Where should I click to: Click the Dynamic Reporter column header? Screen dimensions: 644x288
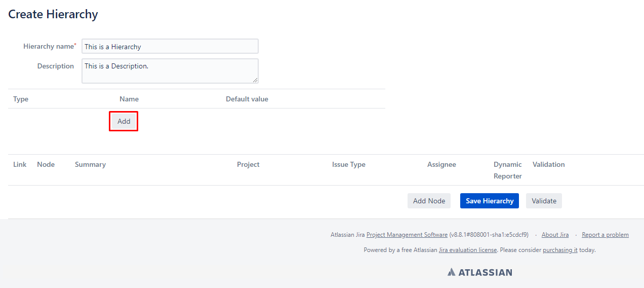click(507, 170)
